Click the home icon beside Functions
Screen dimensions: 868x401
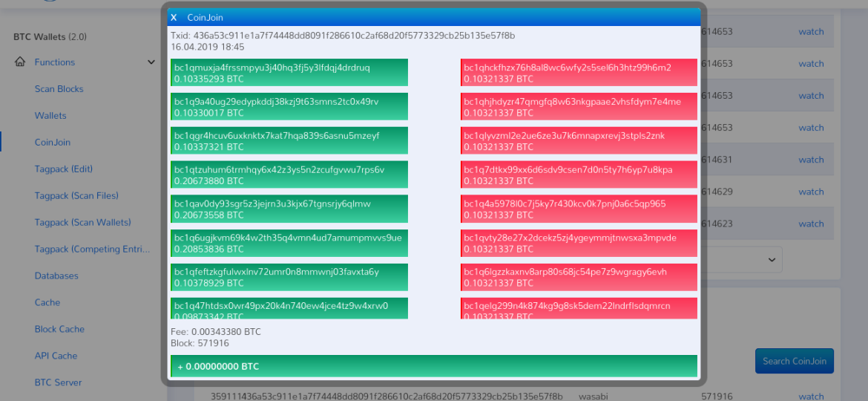coord(20,62)
